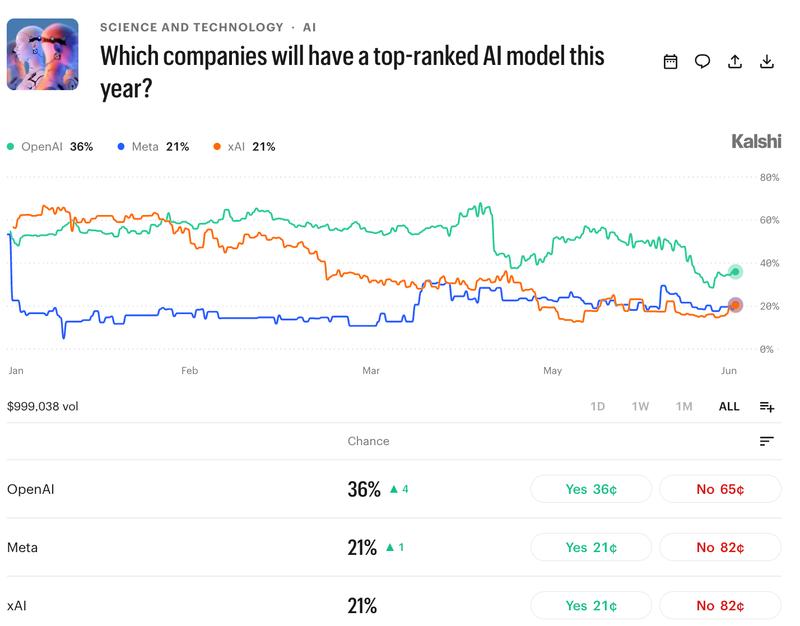This screenshot has width=800, height=626.
Task: Select the 1M time range
Action: coord(684,407)
